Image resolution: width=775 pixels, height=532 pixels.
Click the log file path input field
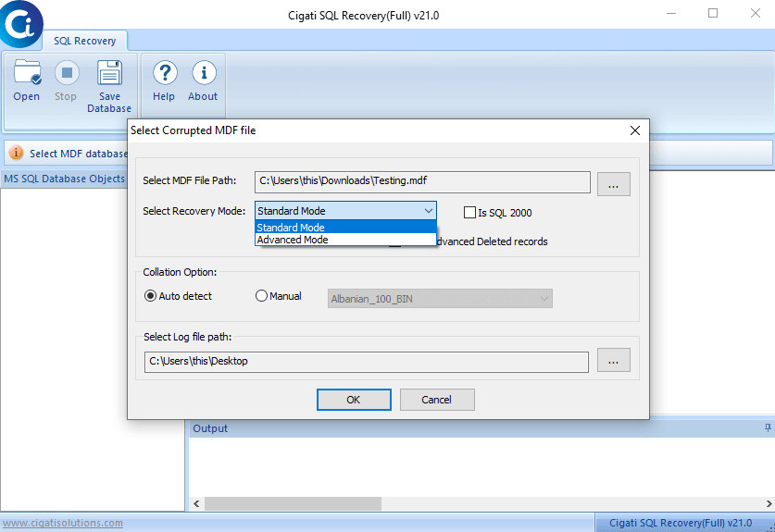coord(367,362)
